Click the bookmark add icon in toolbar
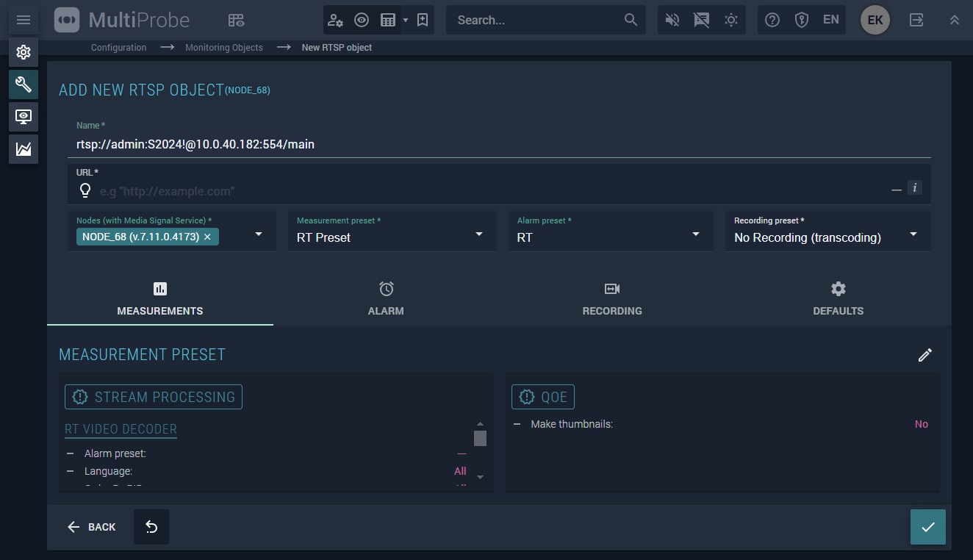Screen dimensions: 973x560 coord(423,20)
